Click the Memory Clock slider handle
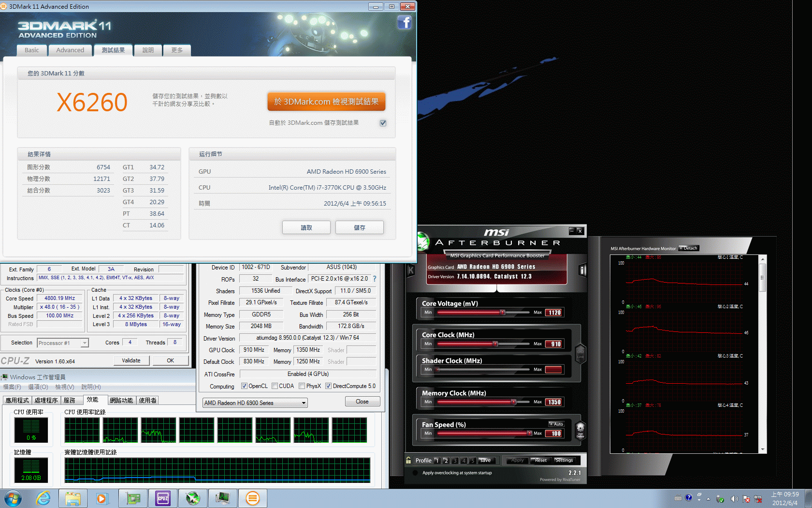This screenshot has width=812, height=508. [514, 402]
